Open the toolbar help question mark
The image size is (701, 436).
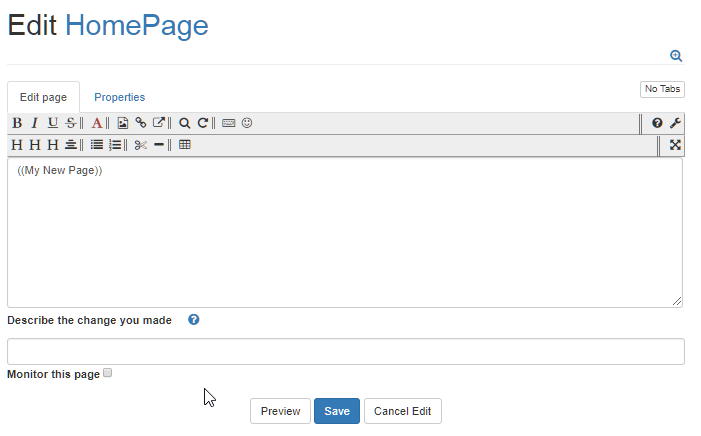[657, 123]
